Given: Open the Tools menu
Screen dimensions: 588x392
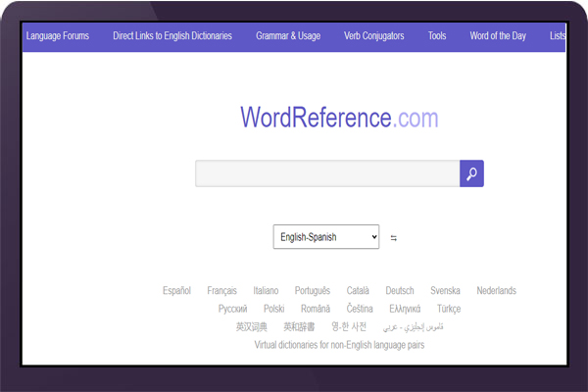Looking at the screenshot, I should pyautogui.click(x=437, y=36).
